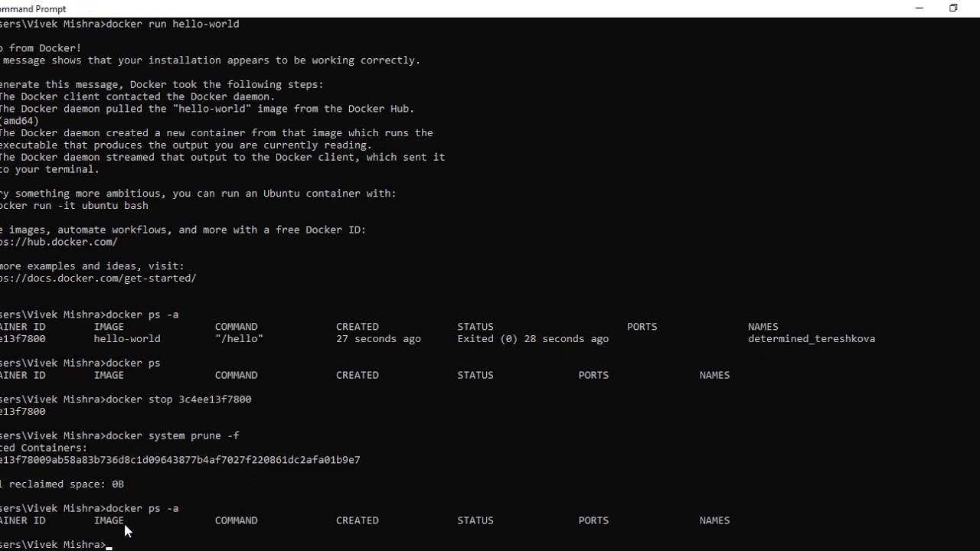Click the blinking cursor on the last prompt
This screenshot has height=551, width=980.
pos(109,548)
